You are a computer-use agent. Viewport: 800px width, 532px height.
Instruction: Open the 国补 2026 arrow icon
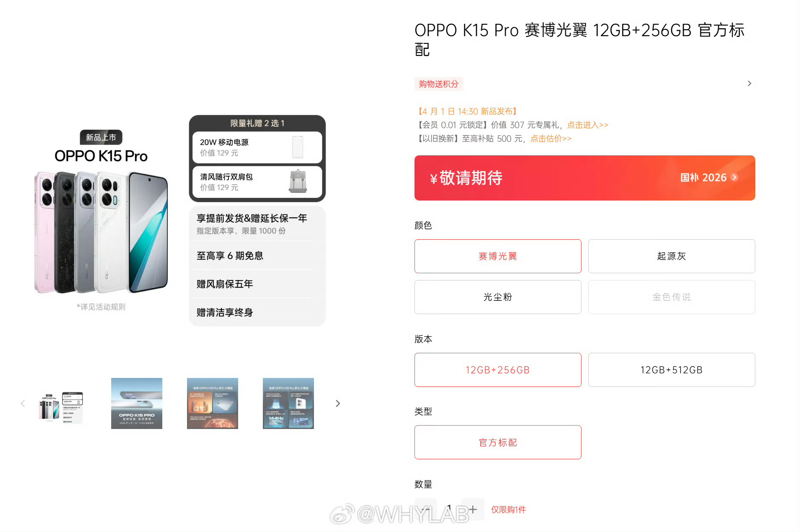click(x=734, y=177)
